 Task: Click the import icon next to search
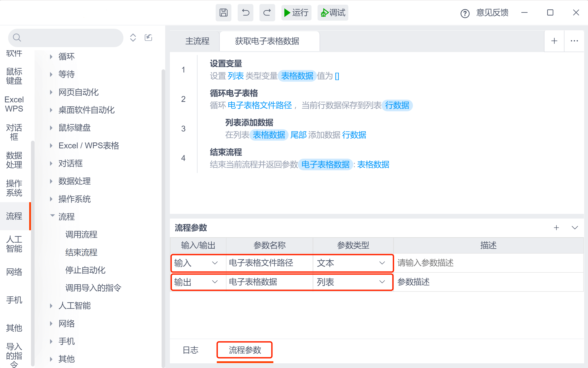[x=148, y=37]
